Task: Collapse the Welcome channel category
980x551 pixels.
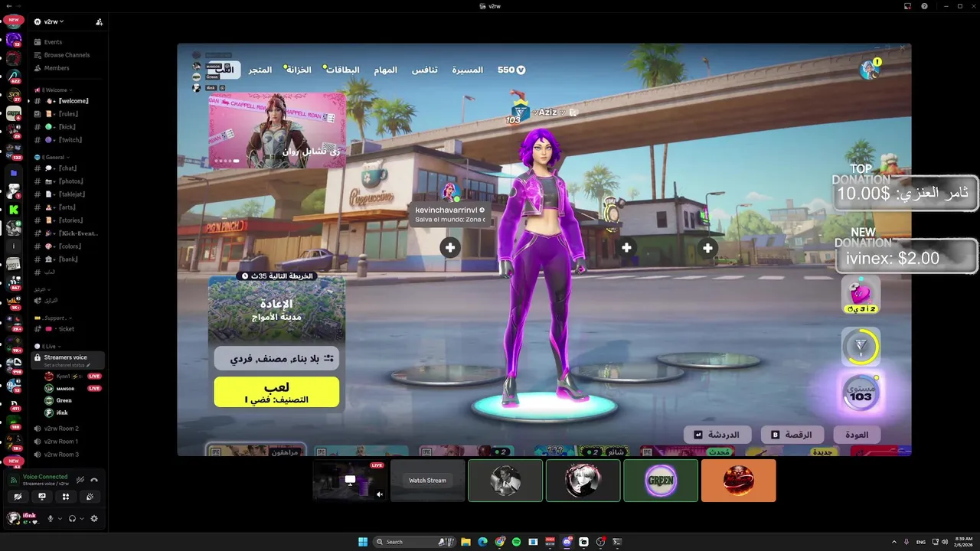Action: (x=54, y=90)
